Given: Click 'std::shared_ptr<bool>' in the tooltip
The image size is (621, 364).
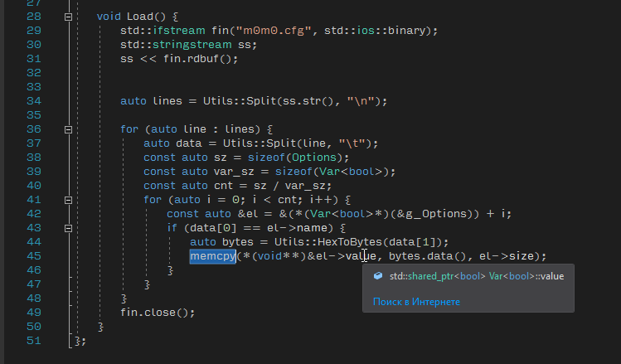Looking at the screenshot, I should (438, 276).
